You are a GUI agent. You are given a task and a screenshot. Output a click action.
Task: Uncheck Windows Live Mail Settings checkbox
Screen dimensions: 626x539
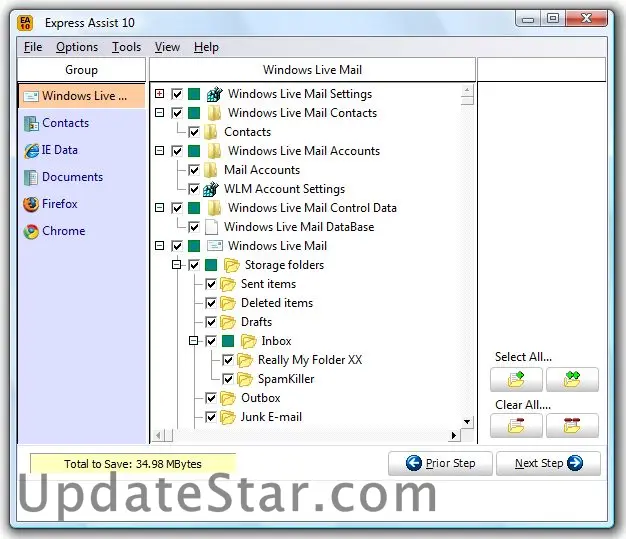tap(176, 94)
